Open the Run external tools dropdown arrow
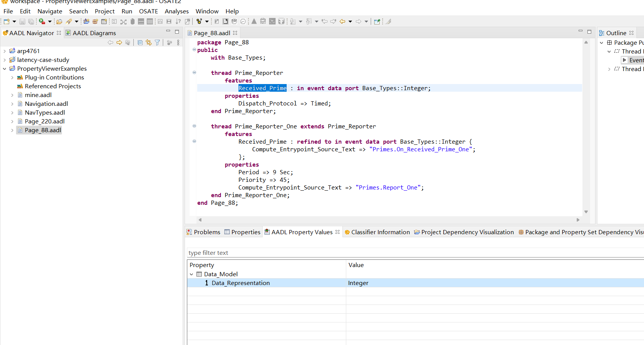 pos(50,21)
